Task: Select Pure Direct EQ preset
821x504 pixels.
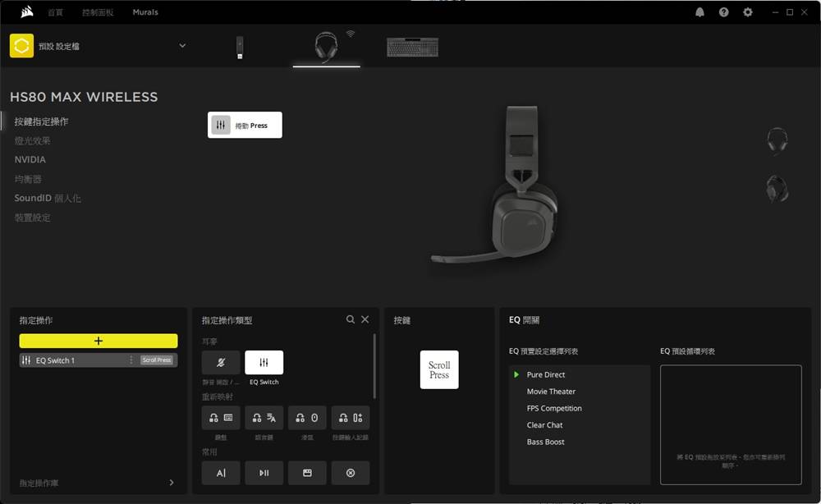Action: 546,375
